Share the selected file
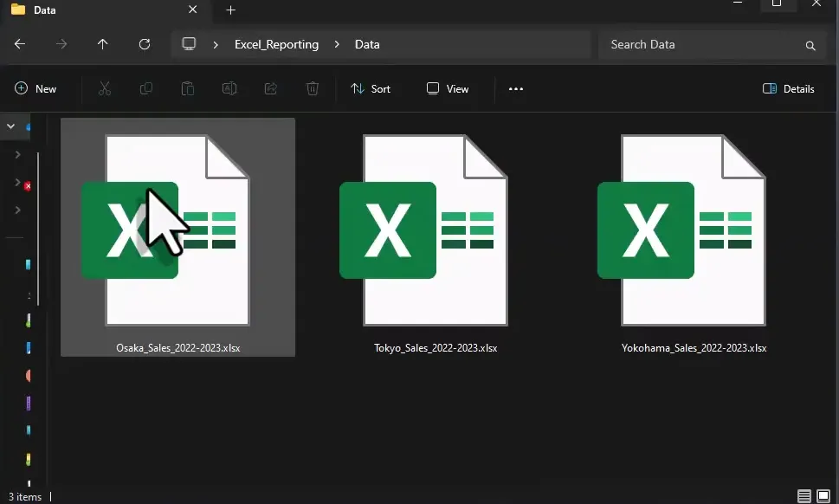839x504 pixels. pos(271,88)
